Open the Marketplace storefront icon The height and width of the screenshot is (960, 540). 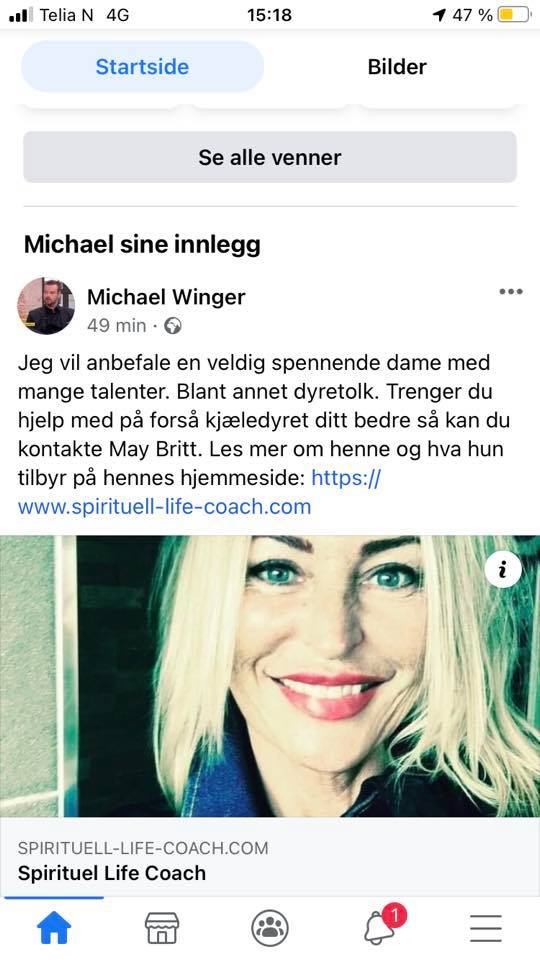coord(162,928)
